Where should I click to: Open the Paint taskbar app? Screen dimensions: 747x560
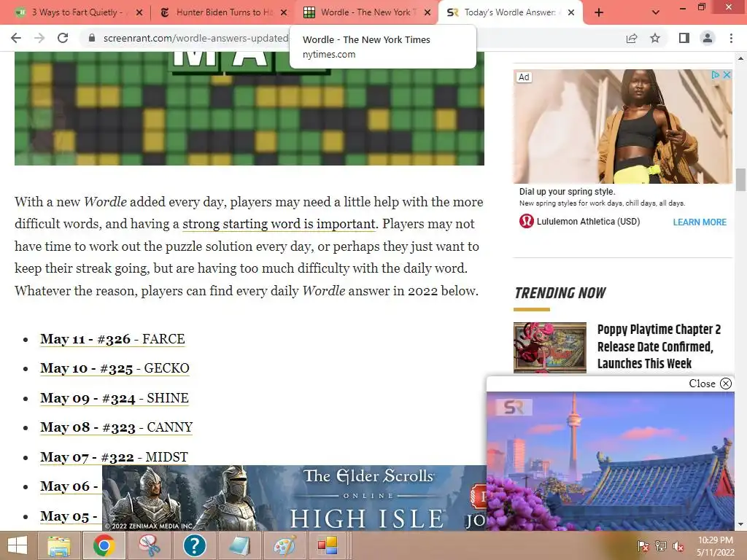pyautogui.click(x=284, y=545)
